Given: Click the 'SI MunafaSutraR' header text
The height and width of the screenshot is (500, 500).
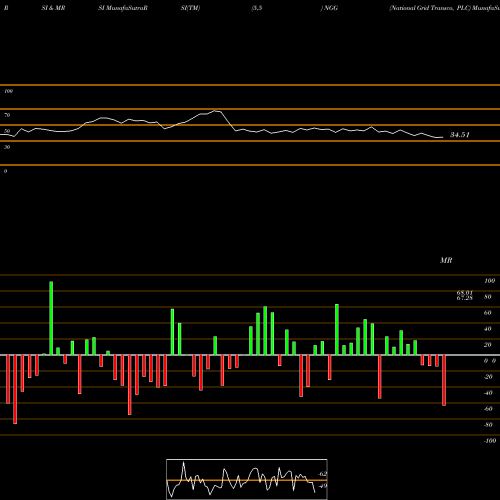Looking at the screenshot, I should point(123,8).
